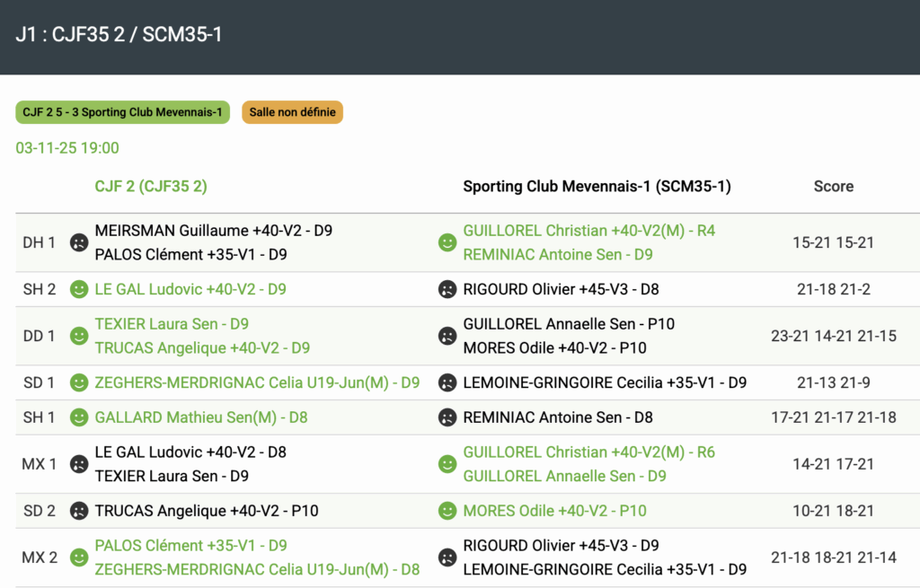Click the green smiley beside GALLARD Mathieu
The height and width of the screenshot is (588, 920).
(79, 417)
